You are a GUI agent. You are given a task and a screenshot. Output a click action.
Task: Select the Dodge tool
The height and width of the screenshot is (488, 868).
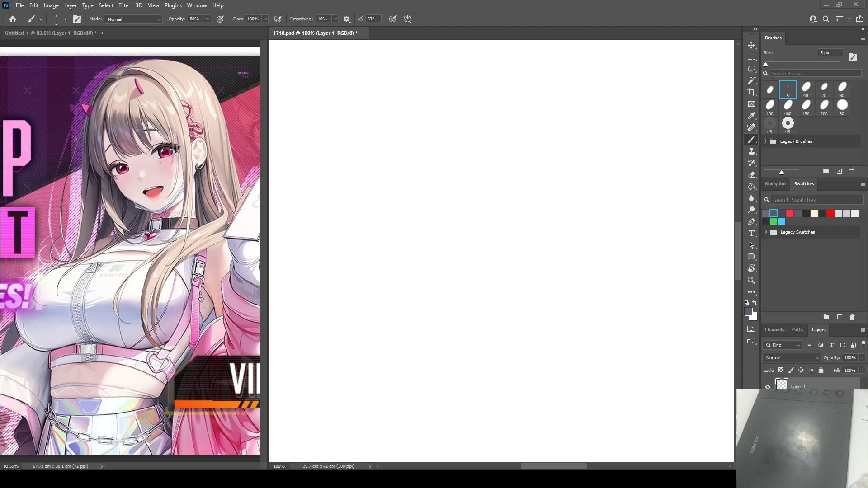pyautogui.click(x=751, y=210)
